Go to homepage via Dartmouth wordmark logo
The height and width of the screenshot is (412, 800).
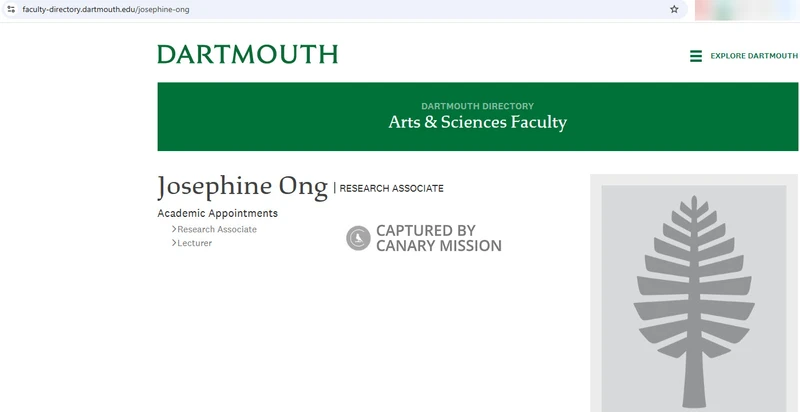tap(247, 55)
